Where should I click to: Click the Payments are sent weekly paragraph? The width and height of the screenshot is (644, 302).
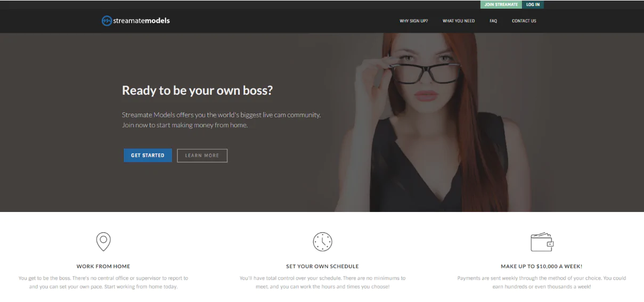click(542, 282)
